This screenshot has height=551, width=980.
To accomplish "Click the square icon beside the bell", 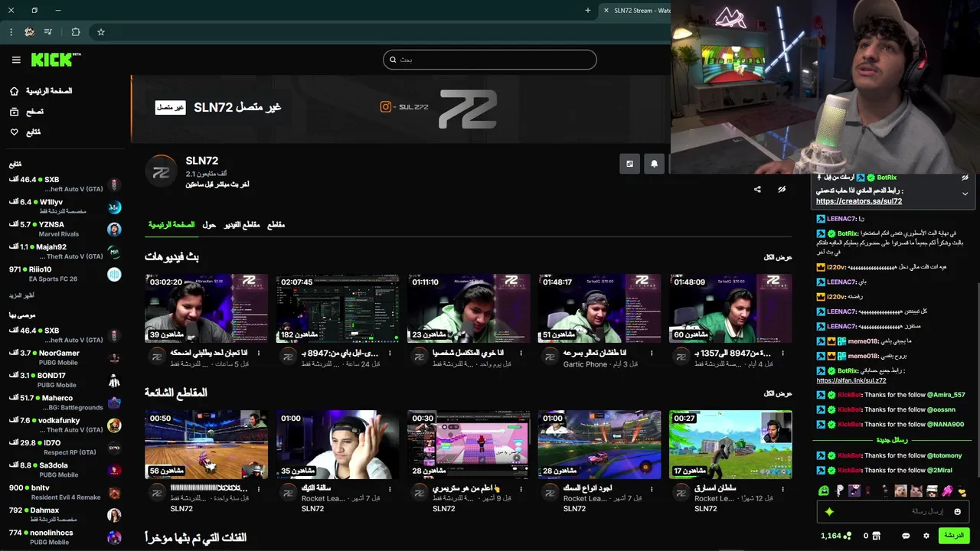I will pos(629,163).
